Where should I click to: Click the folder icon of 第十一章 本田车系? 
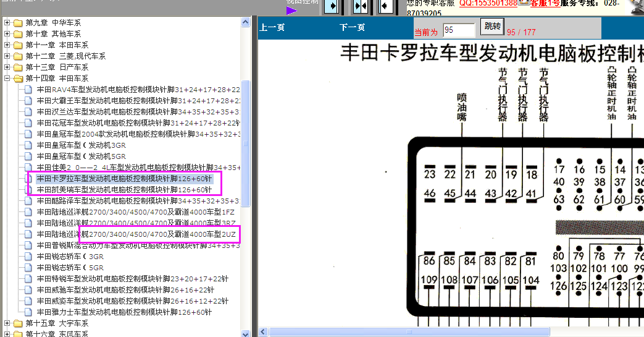[18, 45]
